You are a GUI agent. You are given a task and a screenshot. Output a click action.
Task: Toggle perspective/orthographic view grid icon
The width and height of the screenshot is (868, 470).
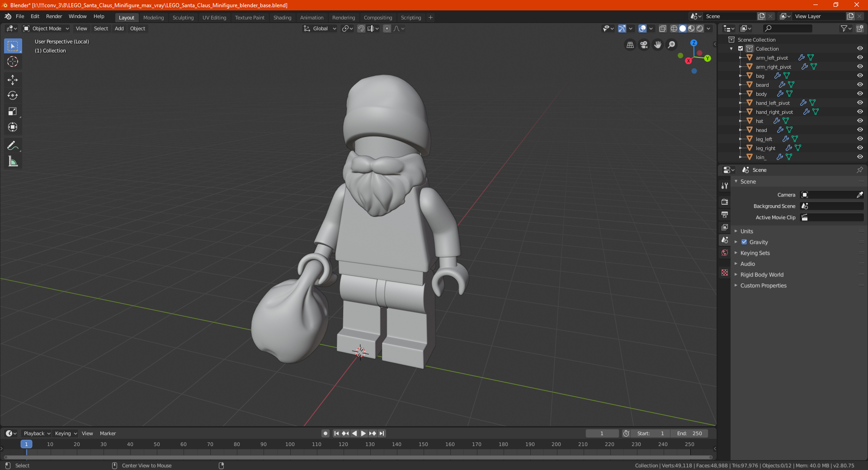coord(630,45)
